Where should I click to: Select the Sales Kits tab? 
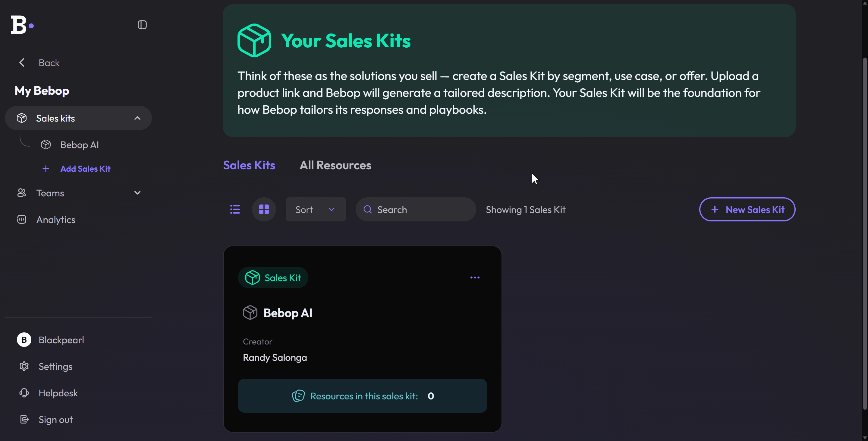(249, 165)
